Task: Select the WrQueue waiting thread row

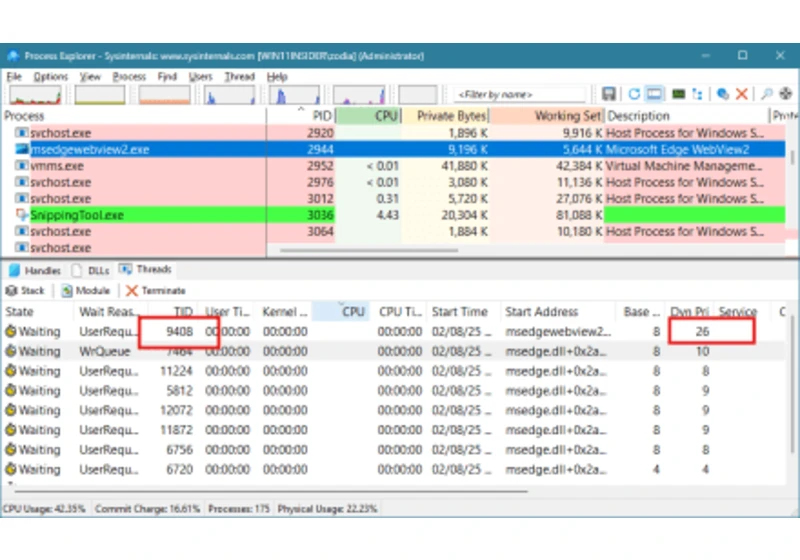Action: [x=393, y=351]
